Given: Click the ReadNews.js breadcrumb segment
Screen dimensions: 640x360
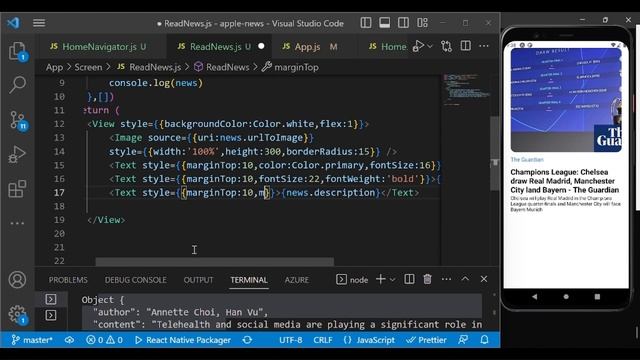Looking at the screenshot, I should coord(149,67).
